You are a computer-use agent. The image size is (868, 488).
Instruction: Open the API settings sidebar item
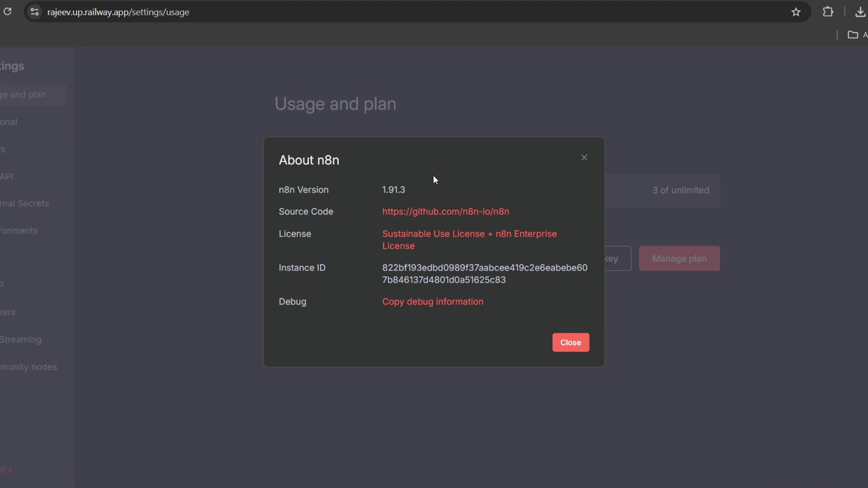(x=7, y=176)
